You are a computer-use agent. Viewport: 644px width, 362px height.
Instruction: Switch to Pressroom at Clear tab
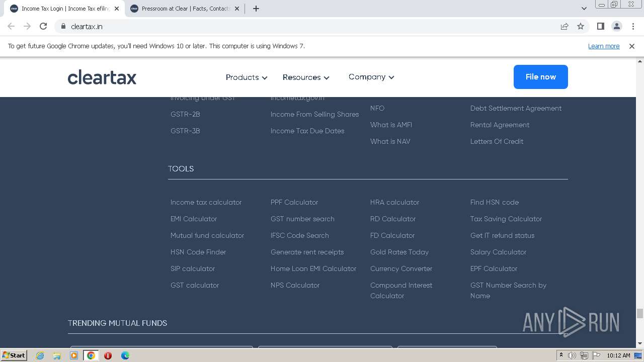pyautogui.click(x=185, y=9)
